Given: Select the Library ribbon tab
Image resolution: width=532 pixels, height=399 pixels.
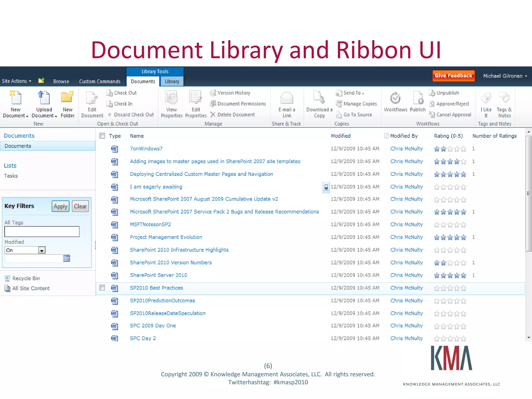Looking at the screenshot, I should tap(172, 81).
